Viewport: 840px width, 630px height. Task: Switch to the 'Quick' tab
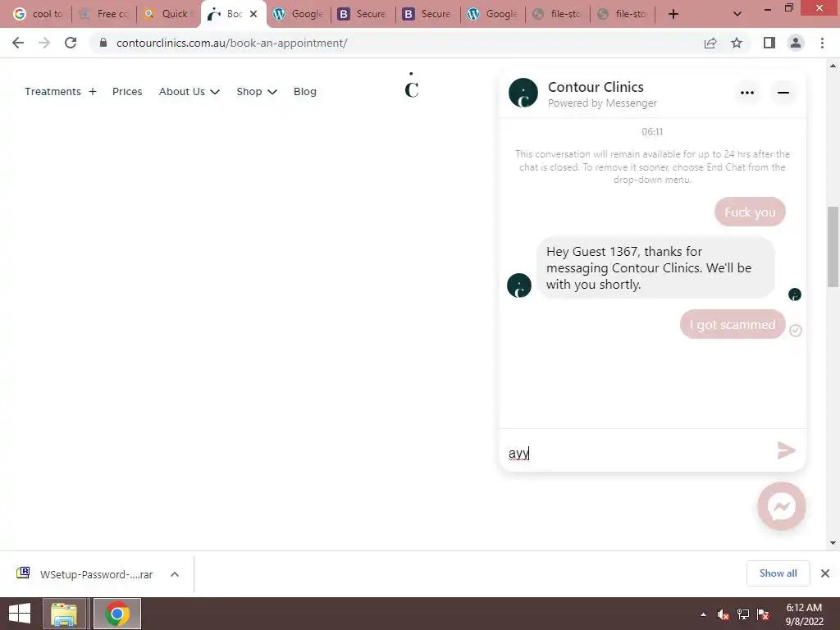point(169,14)
